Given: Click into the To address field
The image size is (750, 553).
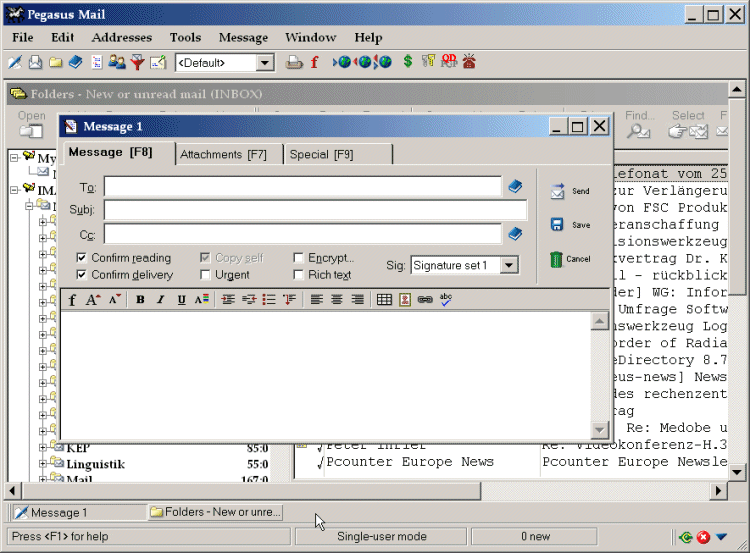Looking at the screenshot, I should click(x=303, y=187).
